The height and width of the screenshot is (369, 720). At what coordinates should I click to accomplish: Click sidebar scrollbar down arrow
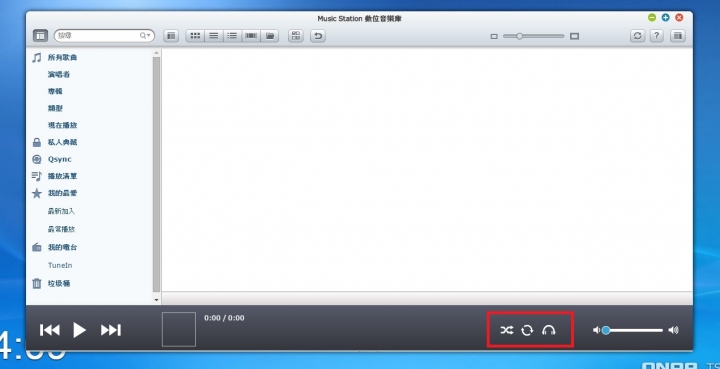click(x=157, y=300)
